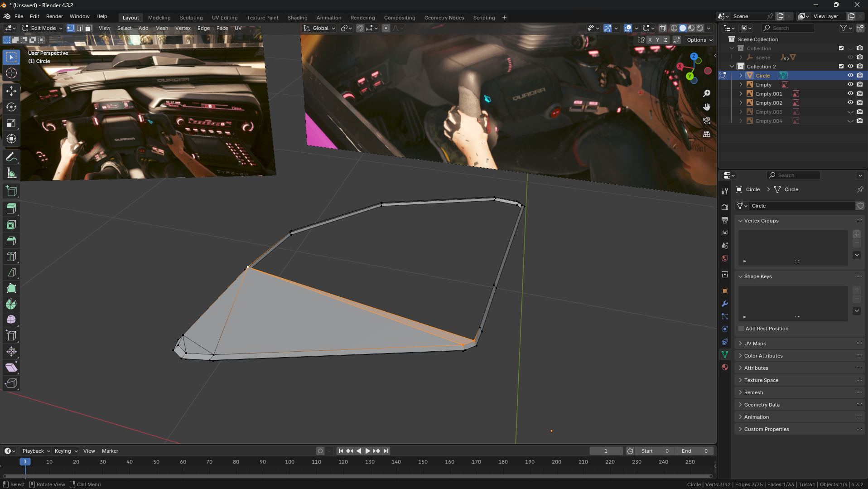Open the Render properties tab

point(725,207)
